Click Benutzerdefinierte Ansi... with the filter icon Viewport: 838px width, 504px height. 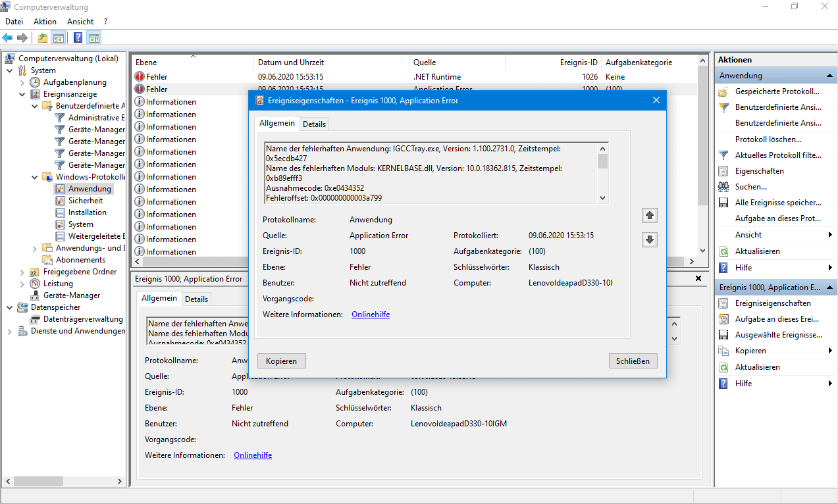[778, 107]
